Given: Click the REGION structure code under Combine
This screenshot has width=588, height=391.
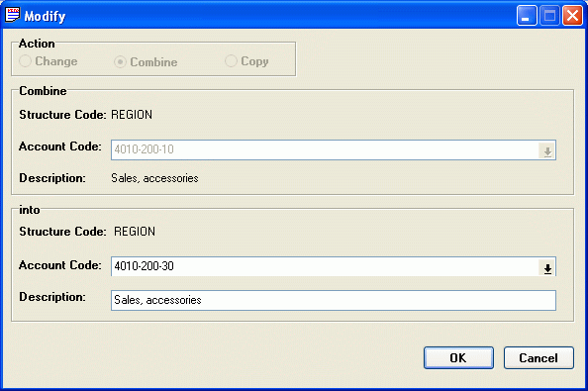Looking at the screenshot, I should 132,115.
